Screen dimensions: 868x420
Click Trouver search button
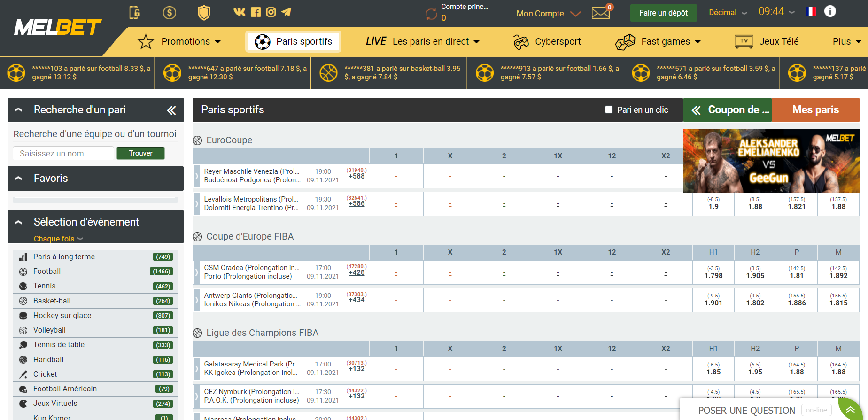(x=140, y=153)
